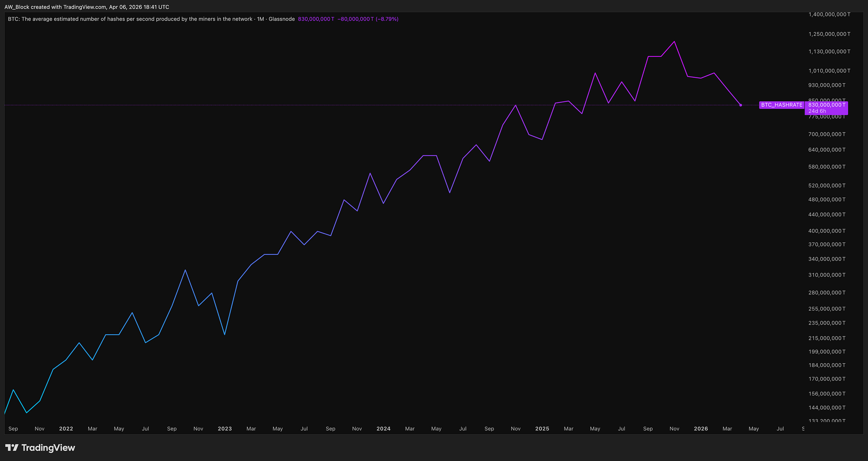Click the 1,010,000,000 T price scale label
The image size is (868, 461).
(829, 71)
